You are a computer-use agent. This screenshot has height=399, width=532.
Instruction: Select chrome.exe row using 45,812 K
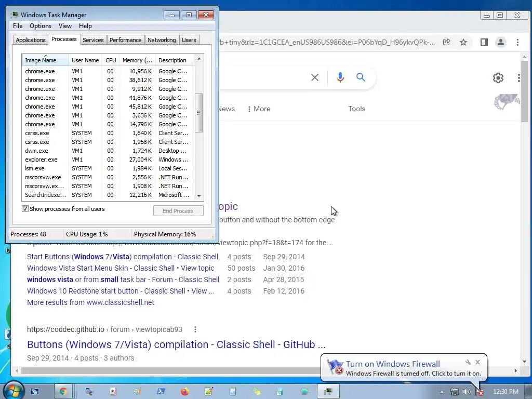pos(108,107)
